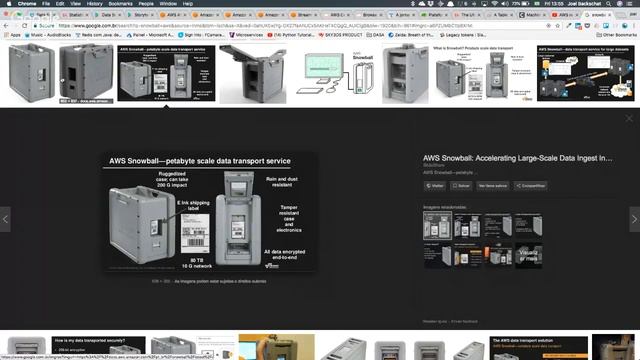
Task: Select the highlighted petabyte scale slide thumbnail
Action: (166, 73)
